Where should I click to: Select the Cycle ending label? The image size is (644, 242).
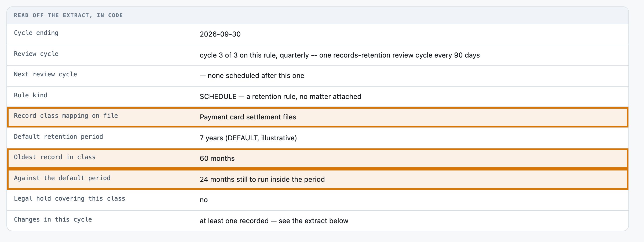point(36,33)
